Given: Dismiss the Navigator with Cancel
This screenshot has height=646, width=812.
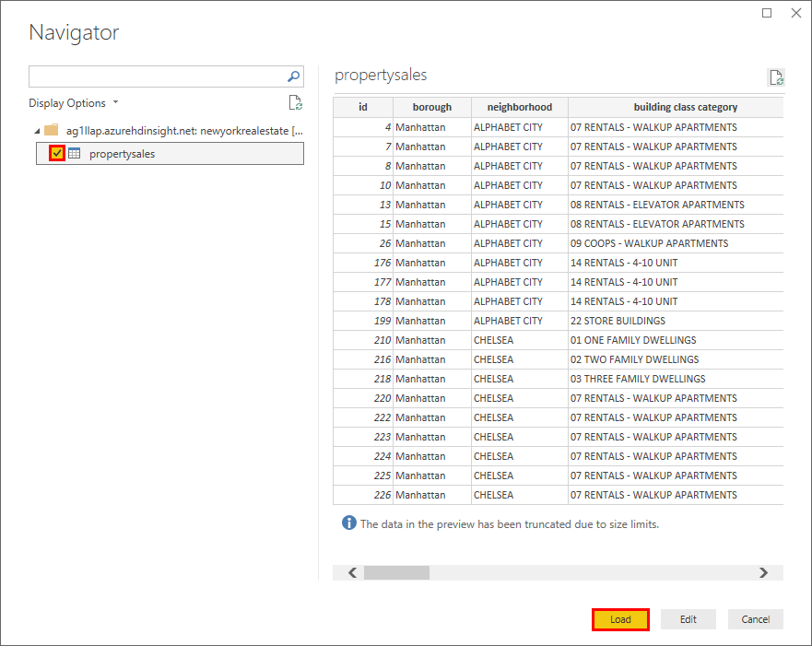Looking at the screenshot, I should 755,619.
